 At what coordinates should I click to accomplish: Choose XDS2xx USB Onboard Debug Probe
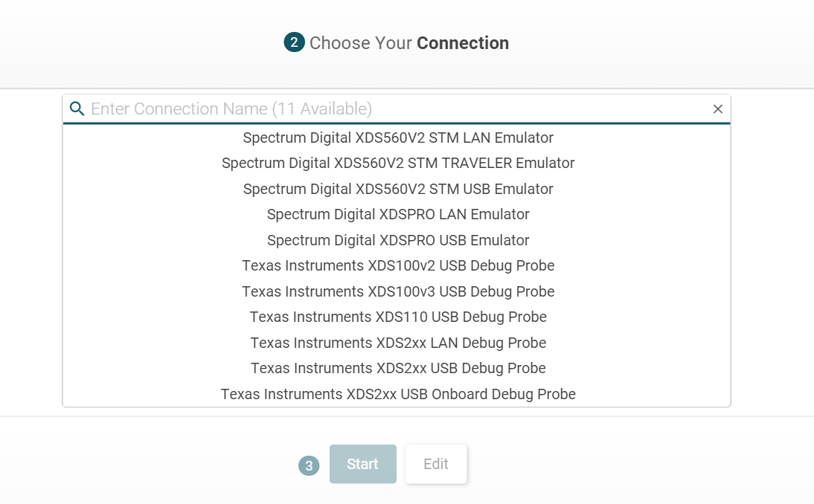398,394
